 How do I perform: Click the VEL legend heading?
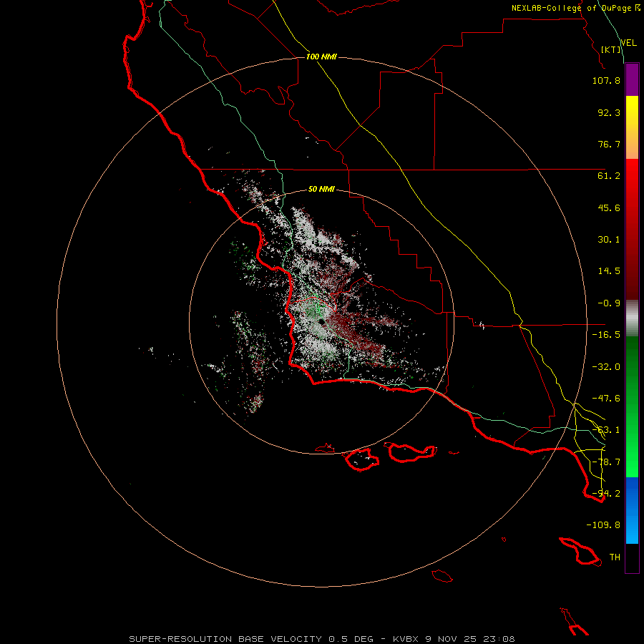pos(628,43)
